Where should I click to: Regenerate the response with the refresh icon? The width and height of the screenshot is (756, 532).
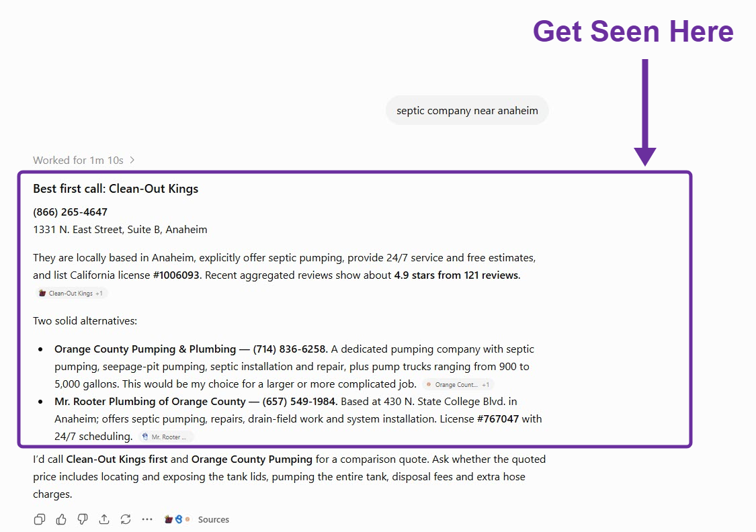tap(126, 519)
